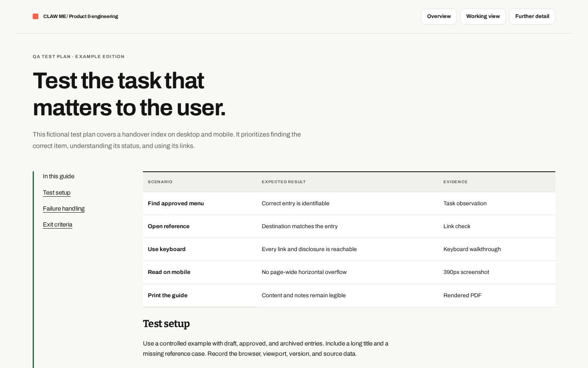Open Further detail page

pyautogui.click(x=532, y=16)
